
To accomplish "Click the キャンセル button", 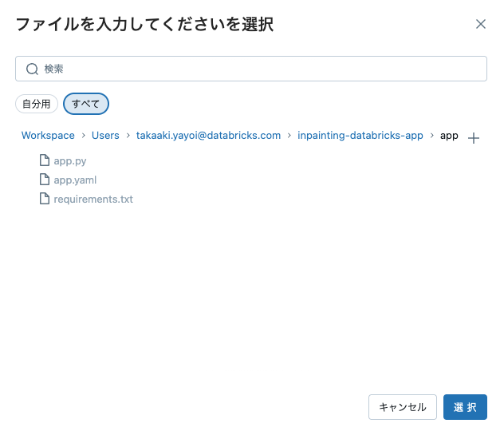I will coord(403,407).
